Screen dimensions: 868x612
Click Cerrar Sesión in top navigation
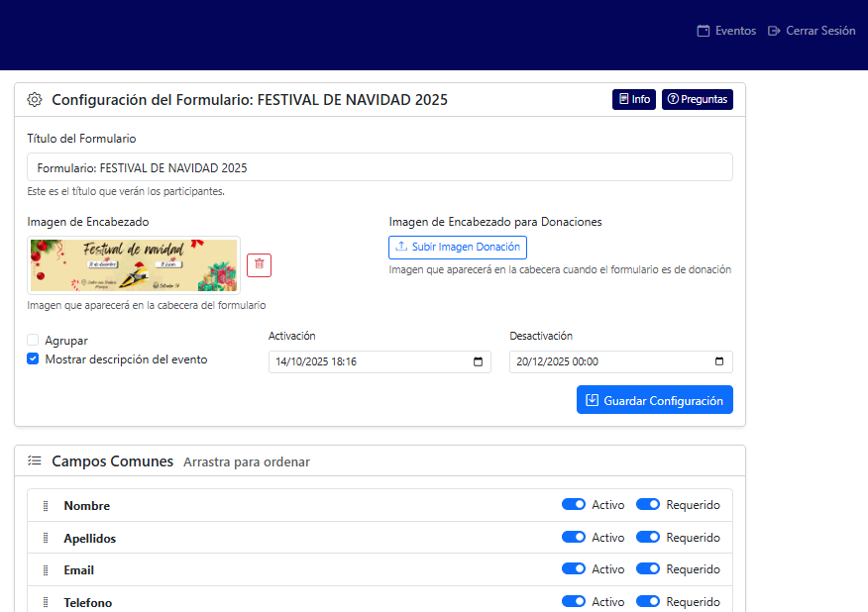click(x=812, y=31)
